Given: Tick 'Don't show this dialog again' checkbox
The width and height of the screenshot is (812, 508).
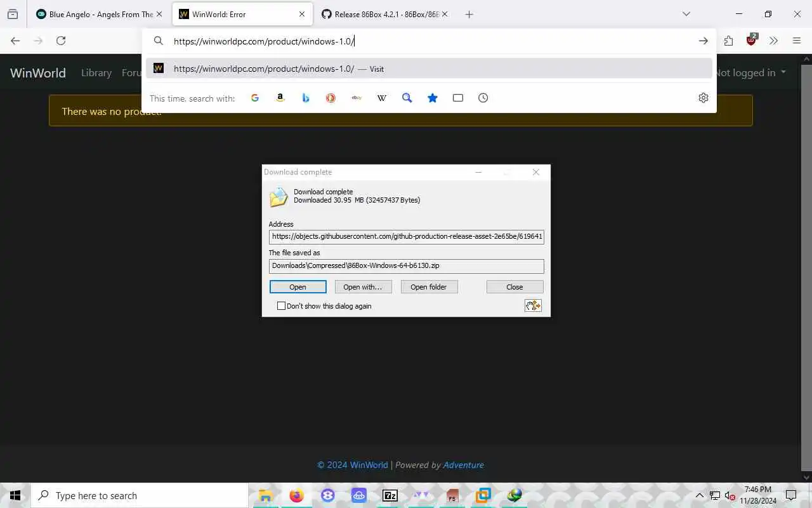Looking at the screenshot, I should click(x=281, y=306).
